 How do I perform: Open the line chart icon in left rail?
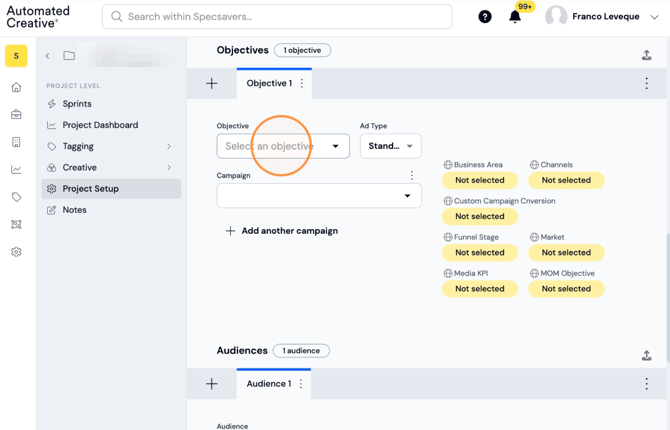pyautogui.click(x=16, y=169)
